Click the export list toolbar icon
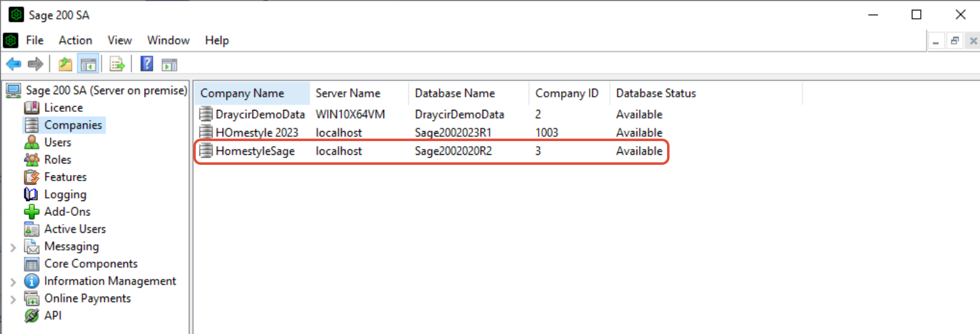This screenshot has height=334, width=980. (x=117, y=64)
